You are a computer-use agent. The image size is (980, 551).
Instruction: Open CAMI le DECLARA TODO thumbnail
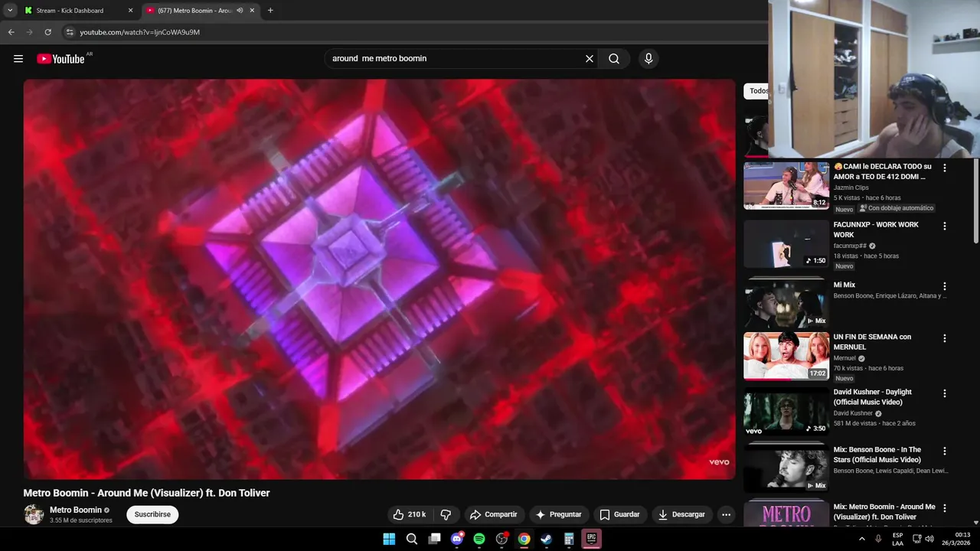coord(786,185)
